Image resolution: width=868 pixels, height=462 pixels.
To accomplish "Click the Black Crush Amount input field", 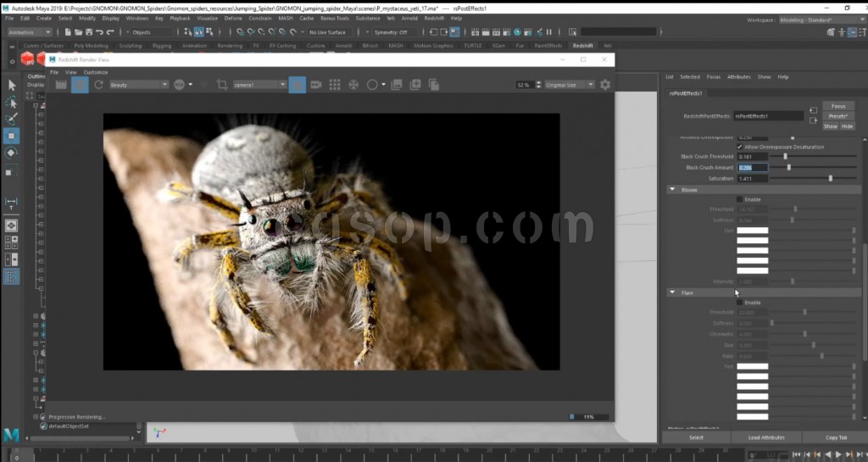I will pos(753,167).
